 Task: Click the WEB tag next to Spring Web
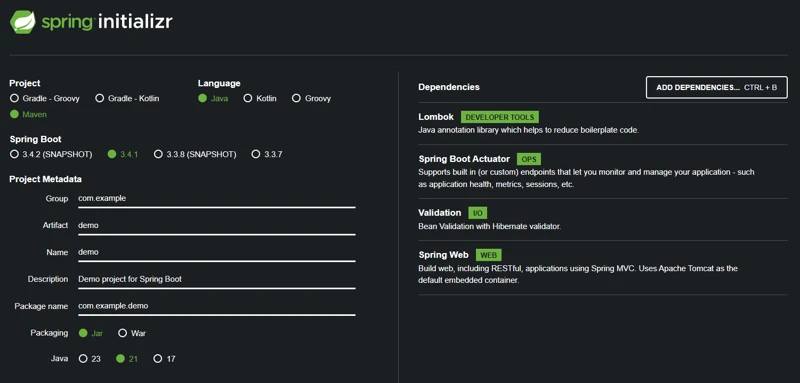coord(489,255)
